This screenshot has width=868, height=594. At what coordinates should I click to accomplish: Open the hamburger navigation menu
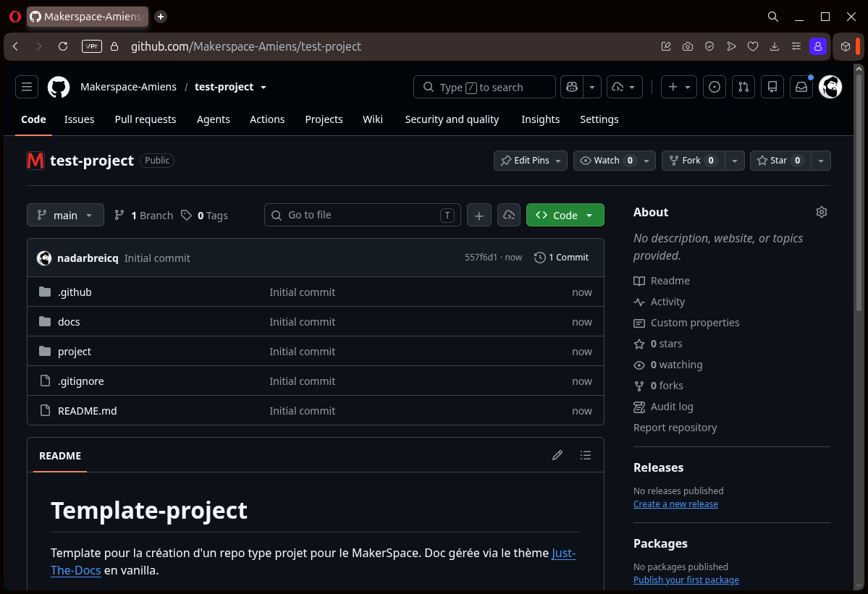27,87
